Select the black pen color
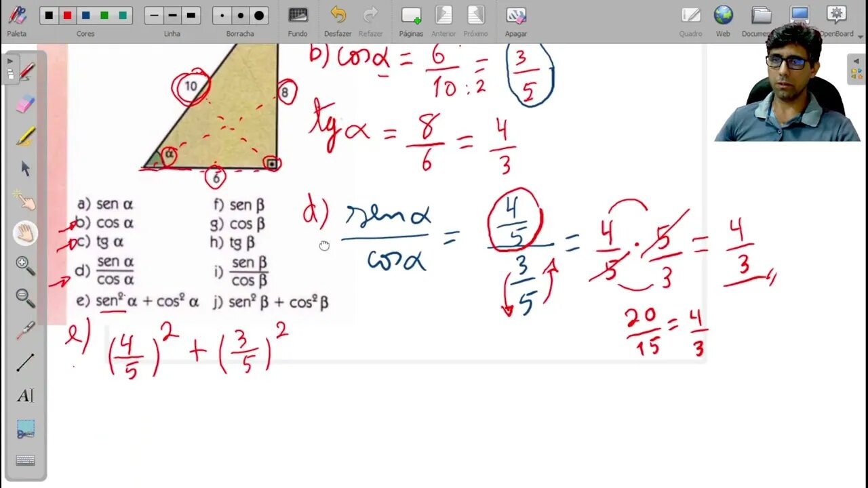 pyautogui.click(x=49, y=16)
